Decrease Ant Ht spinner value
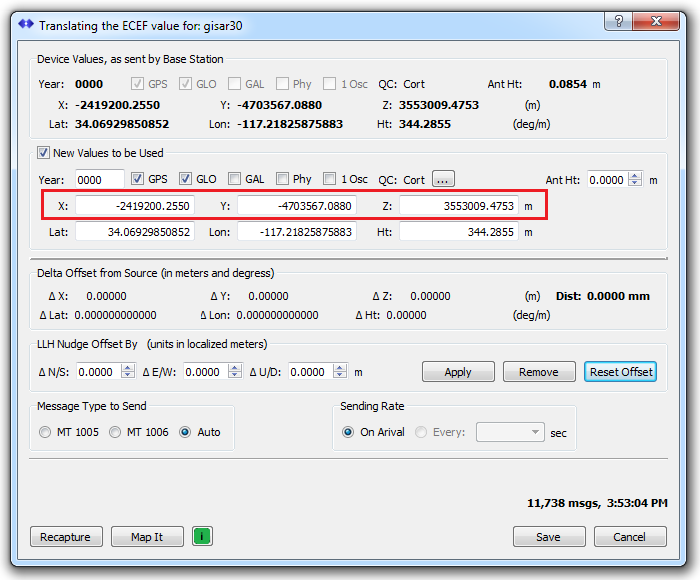The width and height of the screenshot is (700, 580). coord(635,183)
